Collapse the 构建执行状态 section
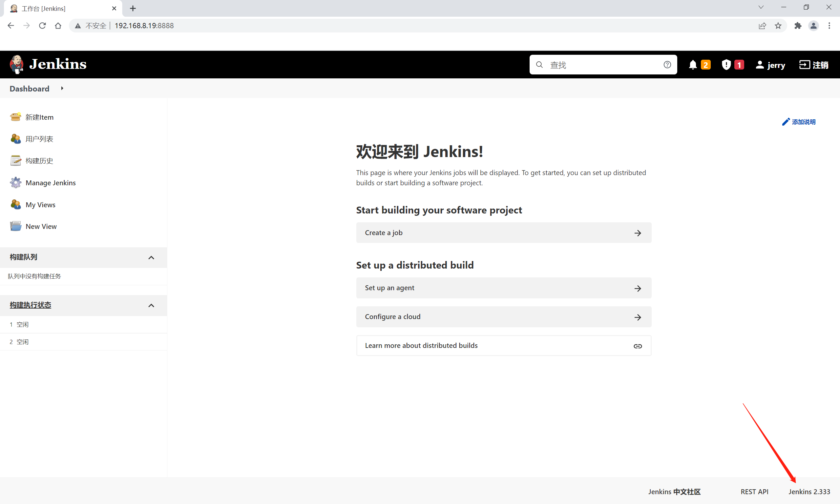The height and width of the screenshot is (504, 840). click(x=152, y=305)
